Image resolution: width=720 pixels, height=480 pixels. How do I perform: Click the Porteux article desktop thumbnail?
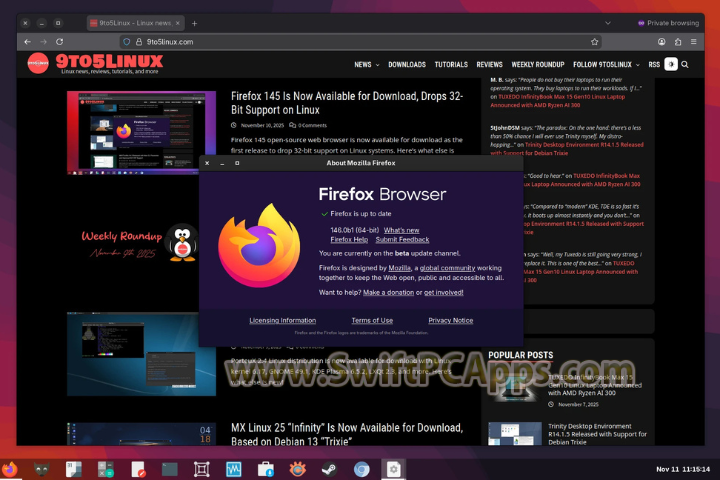click(x=141, y=354)
